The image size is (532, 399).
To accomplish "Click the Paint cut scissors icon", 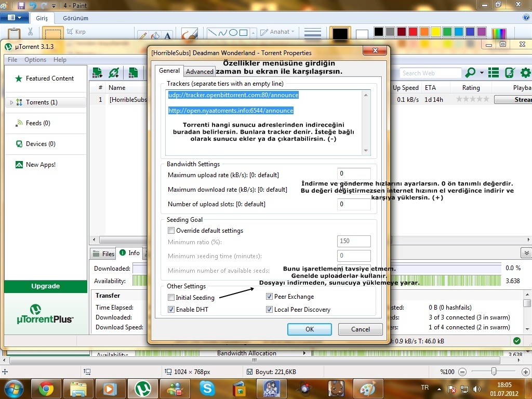I will coord(30,32).
